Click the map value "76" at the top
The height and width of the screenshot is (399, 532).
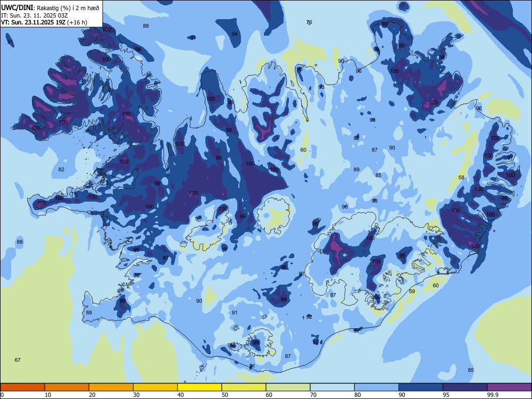(x=309, y=22)
